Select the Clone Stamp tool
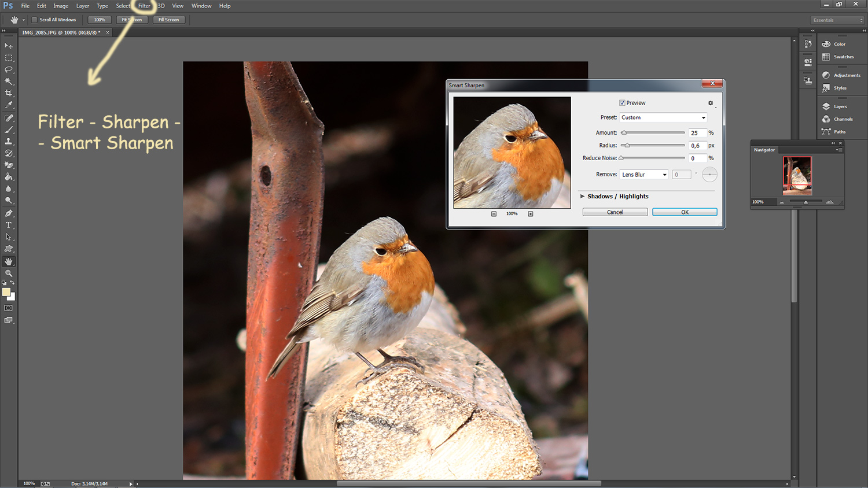Screen dimensions: 868x488 tap(9, 142)
